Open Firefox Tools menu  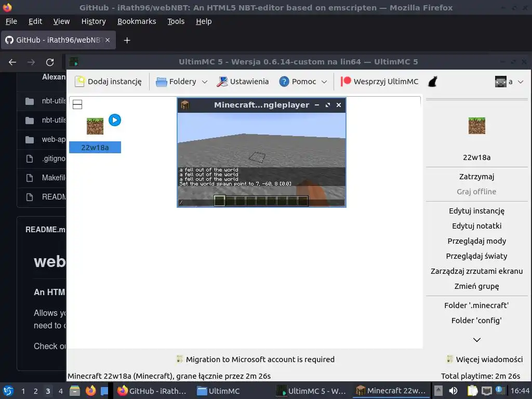tap(176, 21)
